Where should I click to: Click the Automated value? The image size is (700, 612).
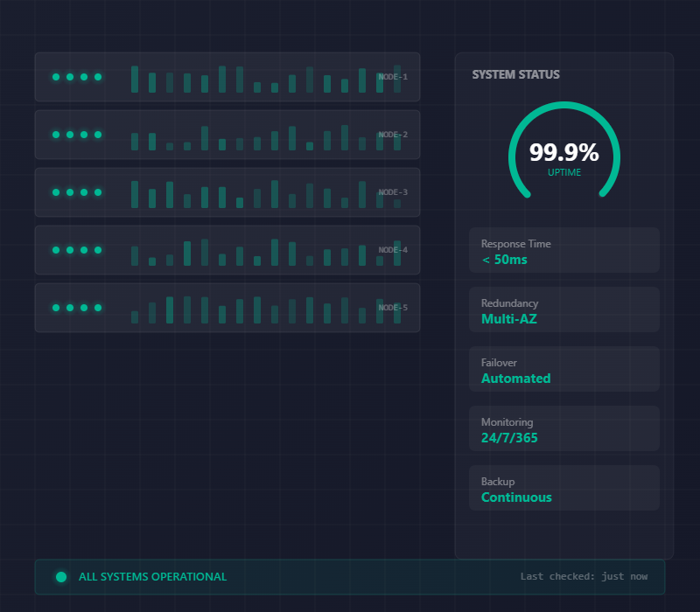(516, 379)
